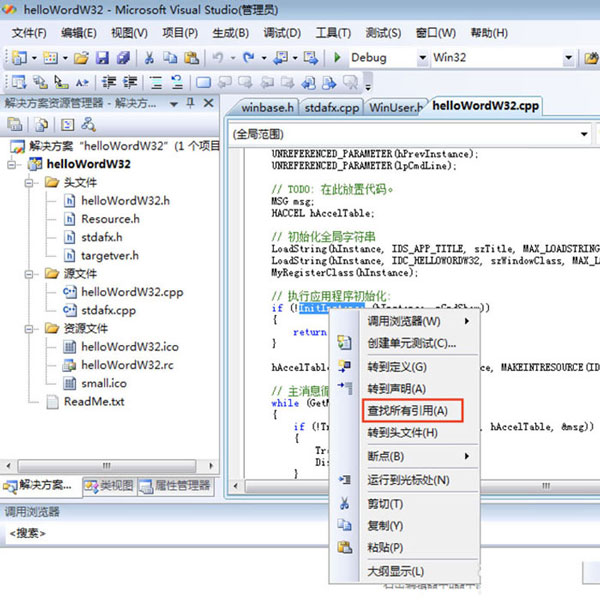Select helloWordW32.rc in the tree
Screen dimensions: 600x607
point(128,365)
